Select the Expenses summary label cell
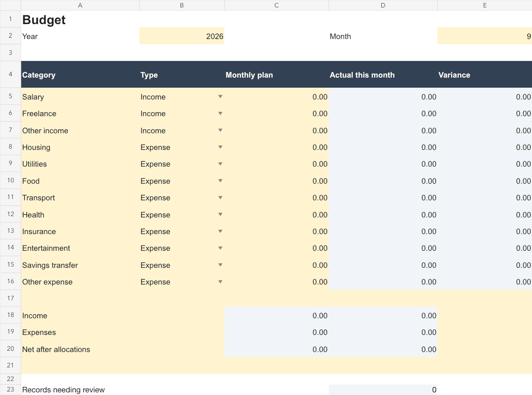Image resolution: width=532 pixels, height=395 pixels. pyautogui.click(x=80, y=332)
